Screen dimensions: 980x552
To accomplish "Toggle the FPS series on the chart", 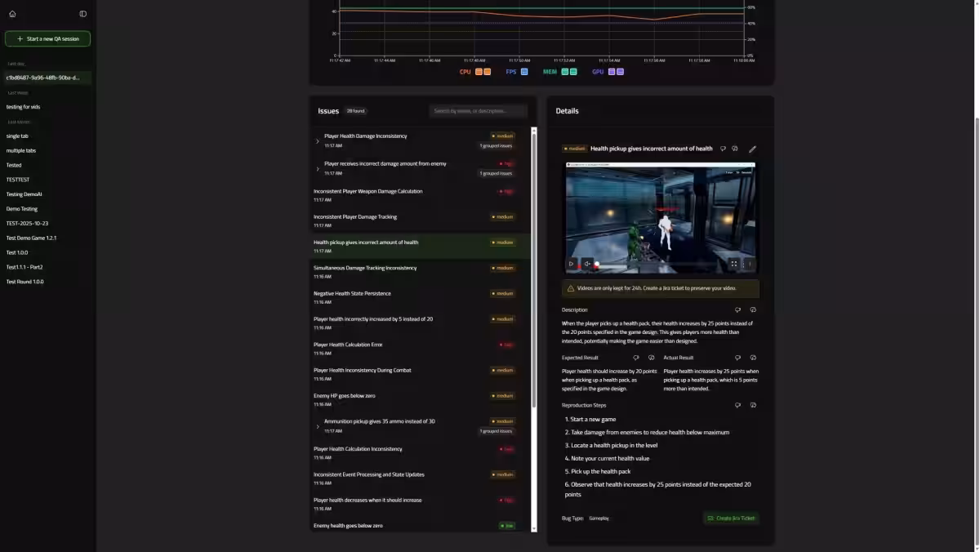I will (x=524, y=72).
